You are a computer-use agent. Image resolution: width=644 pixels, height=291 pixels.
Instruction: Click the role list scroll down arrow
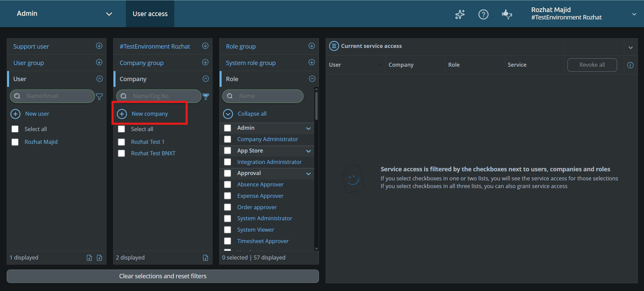click(316, 249)
